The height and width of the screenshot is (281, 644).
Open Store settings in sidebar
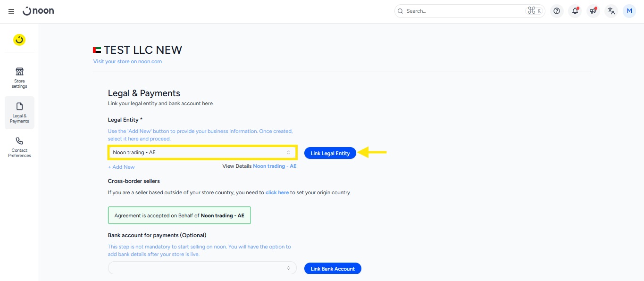(19, 77)
